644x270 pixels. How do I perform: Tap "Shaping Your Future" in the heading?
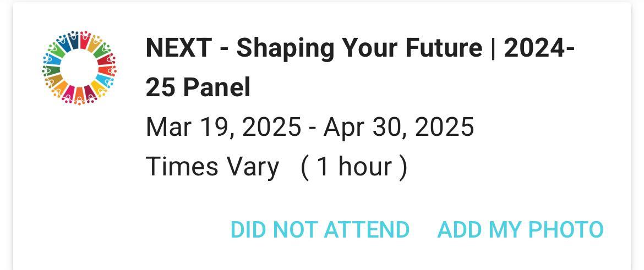point(359,48)
